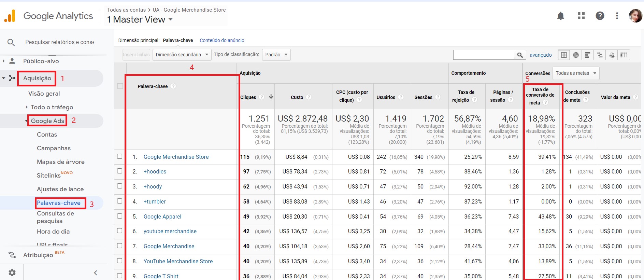Open help tooltip for Palavra-chave column

click(173, 86)
